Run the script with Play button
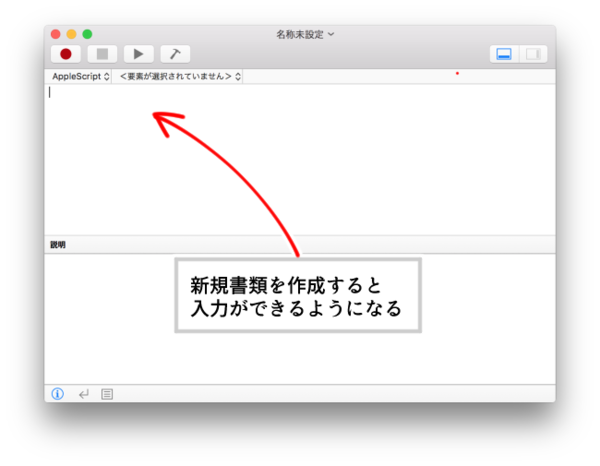 coord(139,54)
